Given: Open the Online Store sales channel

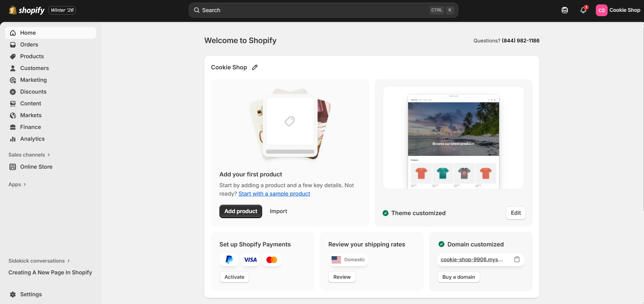Looking at the screenshot, I should click(x=36, y=167).
